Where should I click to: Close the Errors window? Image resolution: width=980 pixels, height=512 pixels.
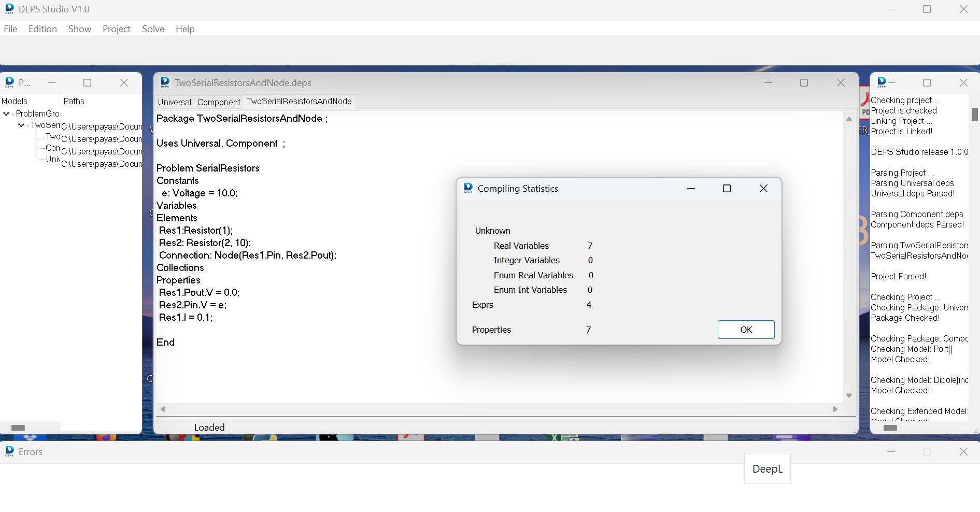pyautogui.click(x=963, y=452)
